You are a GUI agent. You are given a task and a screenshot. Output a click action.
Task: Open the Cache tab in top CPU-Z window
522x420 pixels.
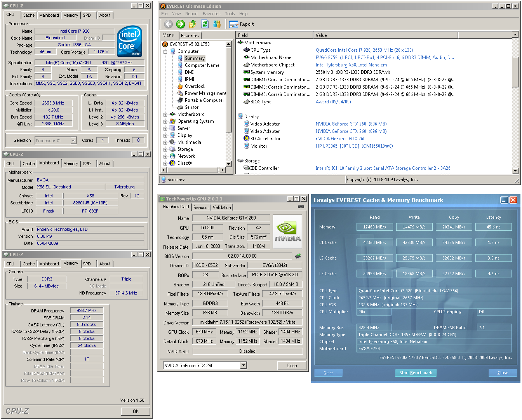pyautogui.click(x=28, y=15)
